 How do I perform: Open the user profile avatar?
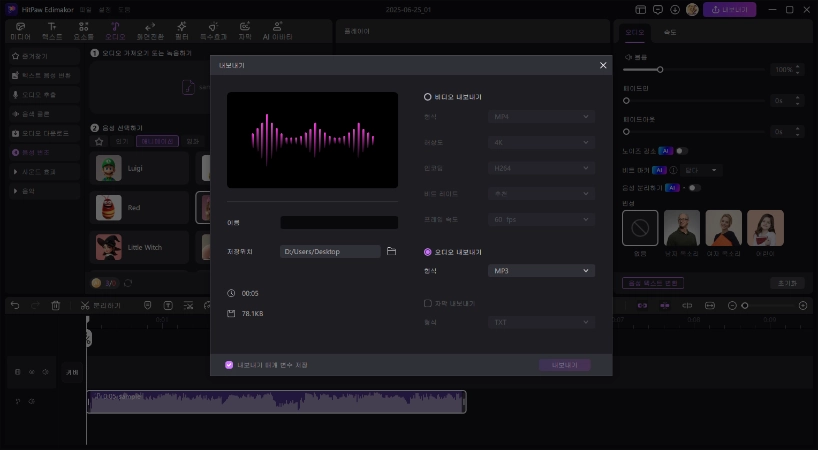point(692,9)
